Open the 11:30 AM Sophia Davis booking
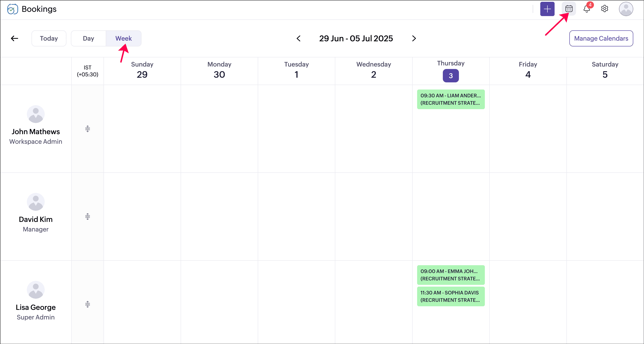The width and height of the screenshot is (644, 344). coord(450,296)
